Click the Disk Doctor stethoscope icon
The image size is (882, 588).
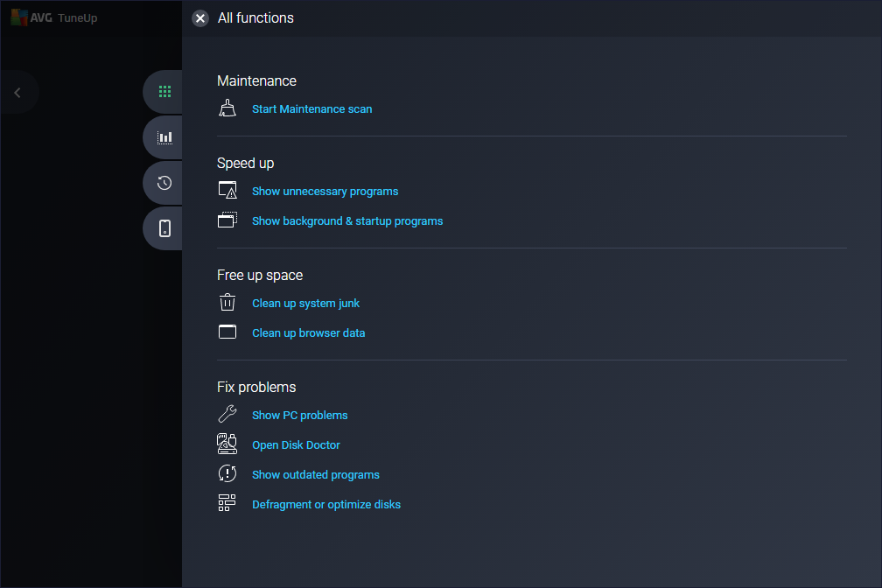pyautogui.click(x=227, y=444)
